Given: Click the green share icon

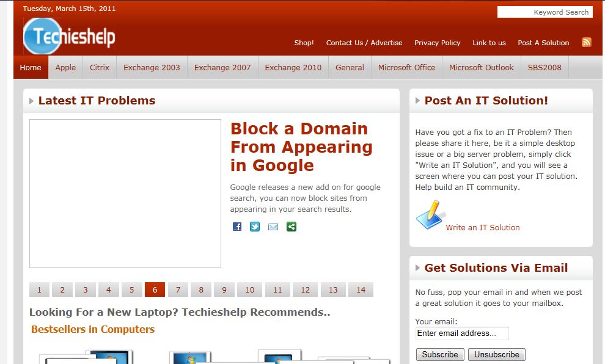Looking at the screenshot, I should 291,227.
